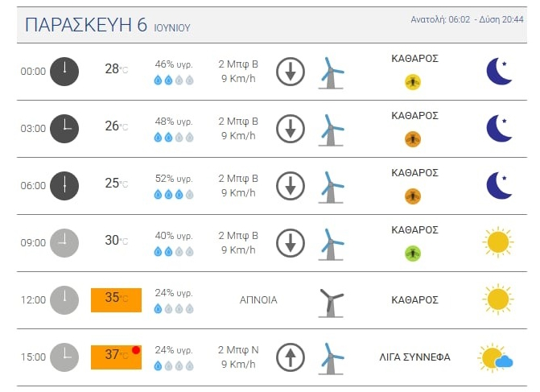Click the partly cloudy icon at 15:00

click(x=495, y=357)
